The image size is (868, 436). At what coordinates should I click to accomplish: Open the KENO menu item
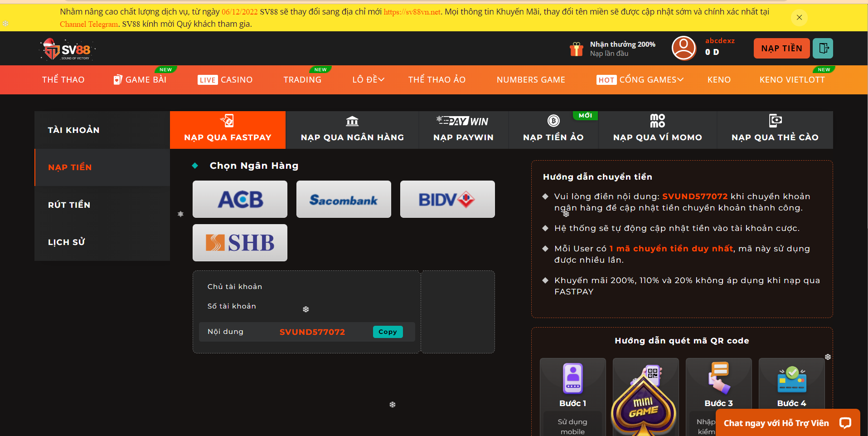(x=719, y=80)
